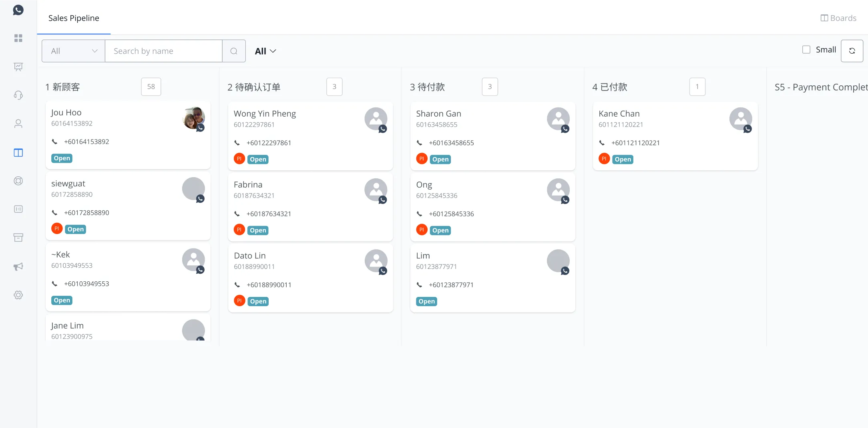Click the 58 count on 新顾客 column
The height and width of the screenshot is (428, 868).
pyautogui.click(x=151, y=87)
